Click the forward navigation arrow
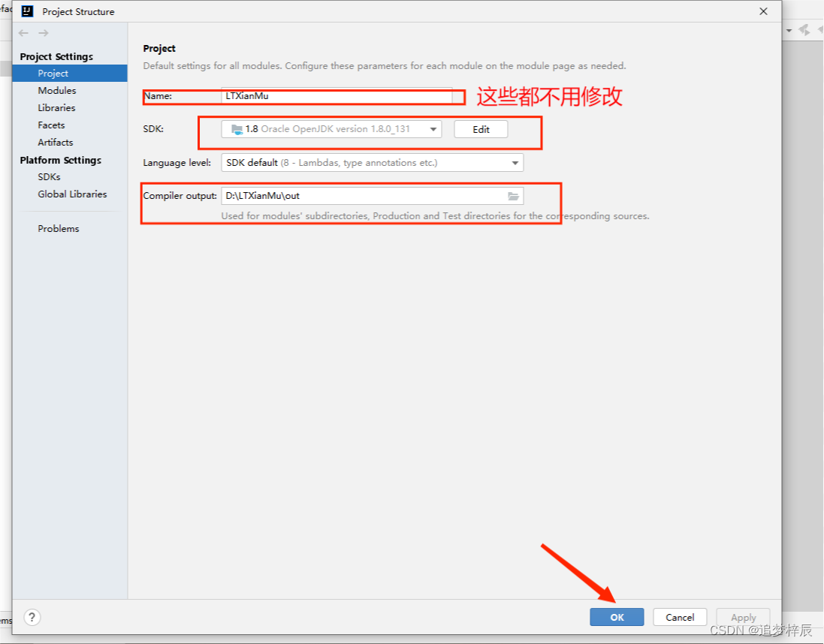This screenshot has height=644, width=824. tap(43, 33)
